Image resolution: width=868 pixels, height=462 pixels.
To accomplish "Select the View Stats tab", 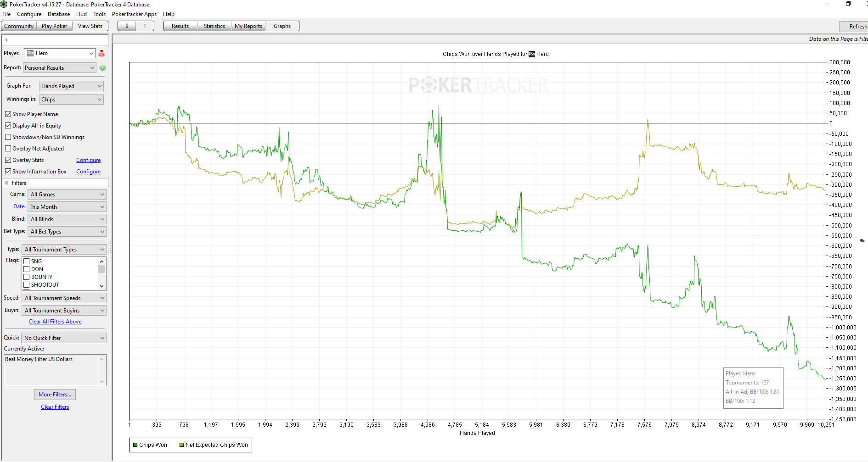I will coord(90,26).
